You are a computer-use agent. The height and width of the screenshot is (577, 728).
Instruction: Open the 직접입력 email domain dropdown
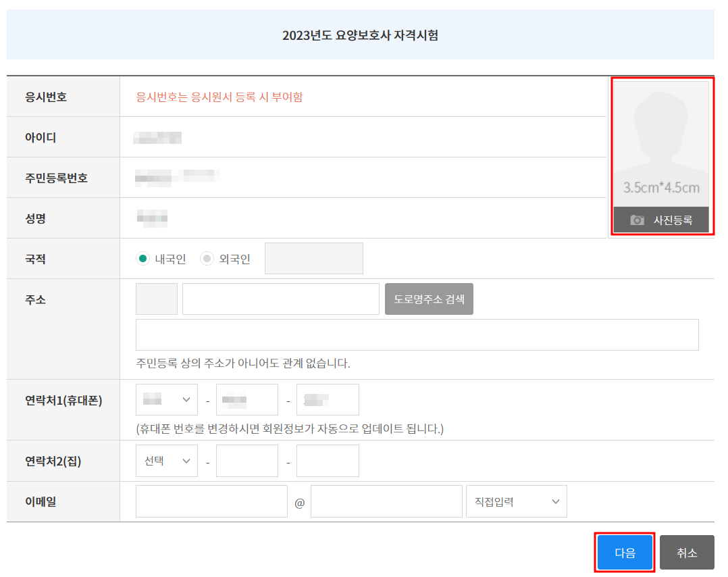(516, 501)
